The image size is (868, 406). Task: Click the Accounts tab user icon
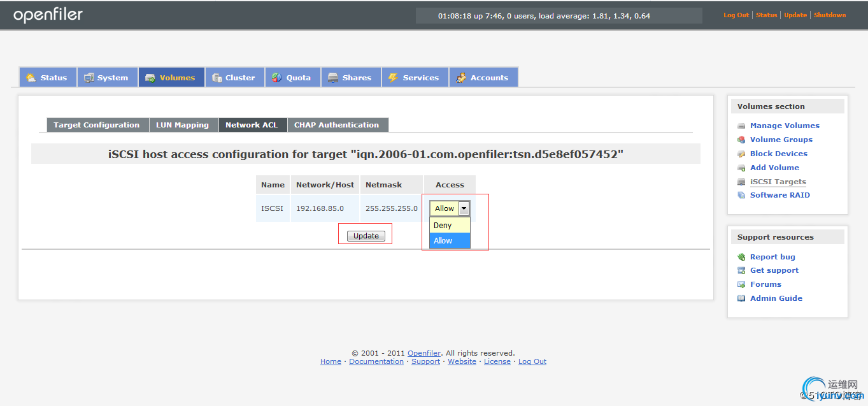(460, 78)
